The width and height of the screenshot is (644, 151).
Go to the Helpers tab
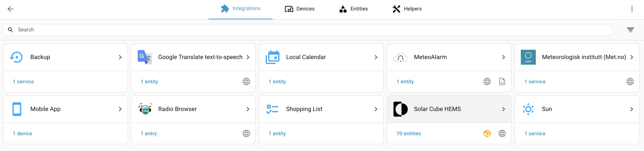point(407,9)
